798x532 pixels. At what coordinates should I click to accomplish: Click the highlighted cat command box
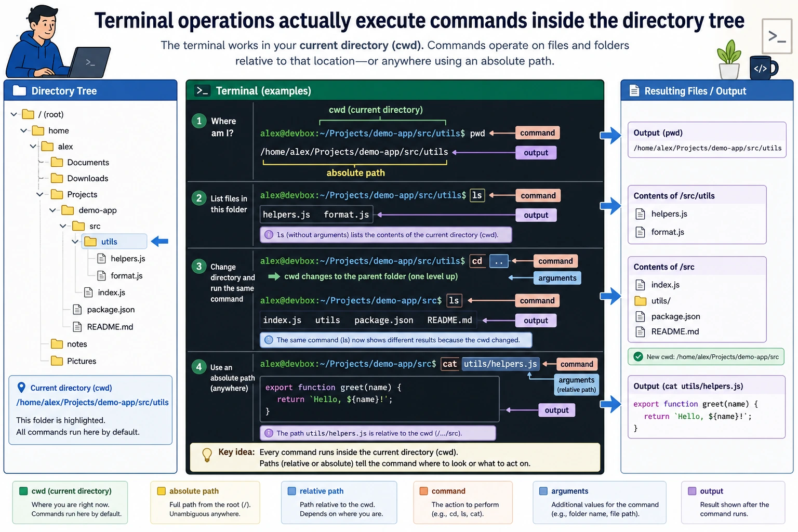tap(450, 364)
